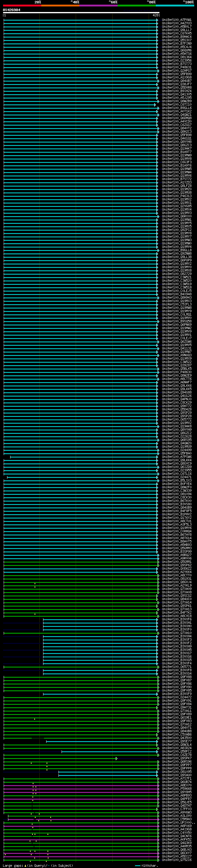Select hit UniRef100_B3VXF6
This screenshot has height=868, width=197.
click(177, 619)
